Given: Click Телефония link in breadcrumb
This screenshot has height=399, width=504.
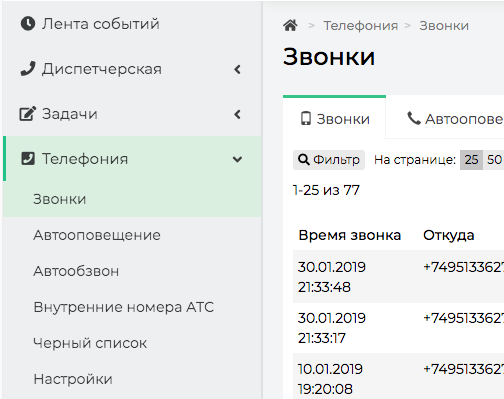Looking at the screenshot, I should click(x=361, y=26).
